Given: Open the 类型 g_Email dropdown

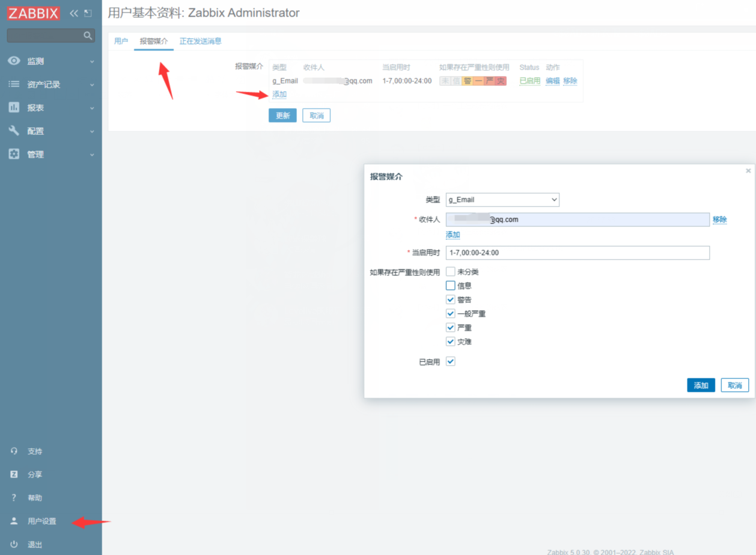Looking at the screenshot, I should (502, 200).
